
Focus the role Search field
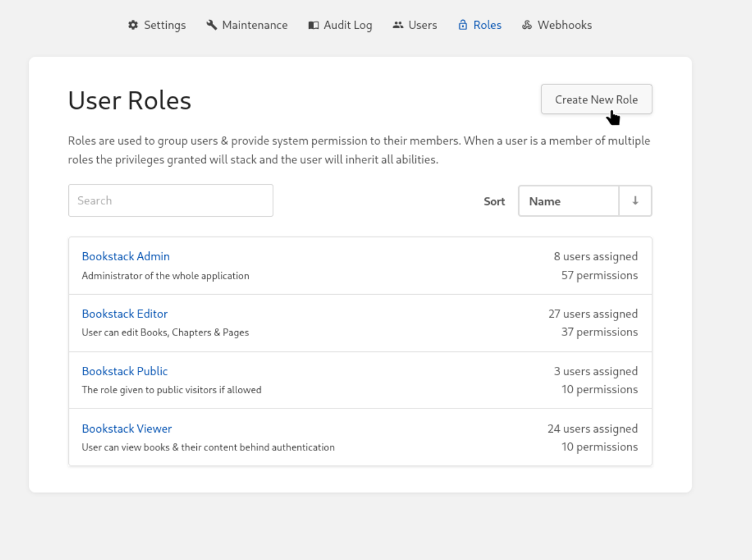(x=170, y=201)
